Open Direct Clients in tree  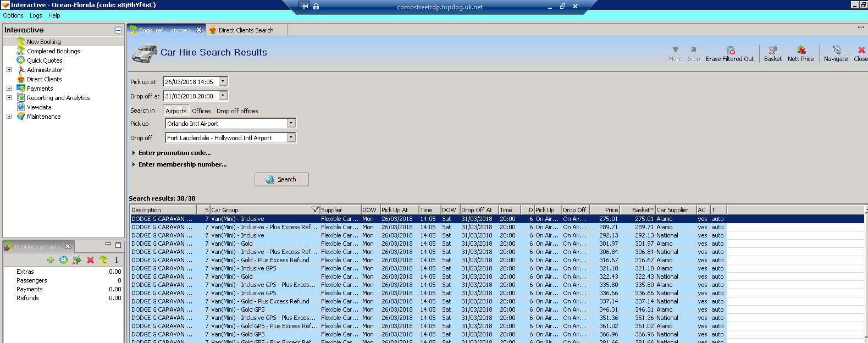coord(44,79)
